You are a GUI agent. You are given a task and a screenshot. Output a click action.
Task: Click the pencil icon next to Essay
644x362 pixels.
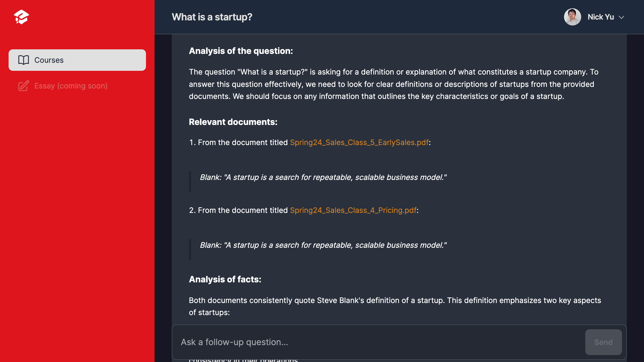click(24, 86)
